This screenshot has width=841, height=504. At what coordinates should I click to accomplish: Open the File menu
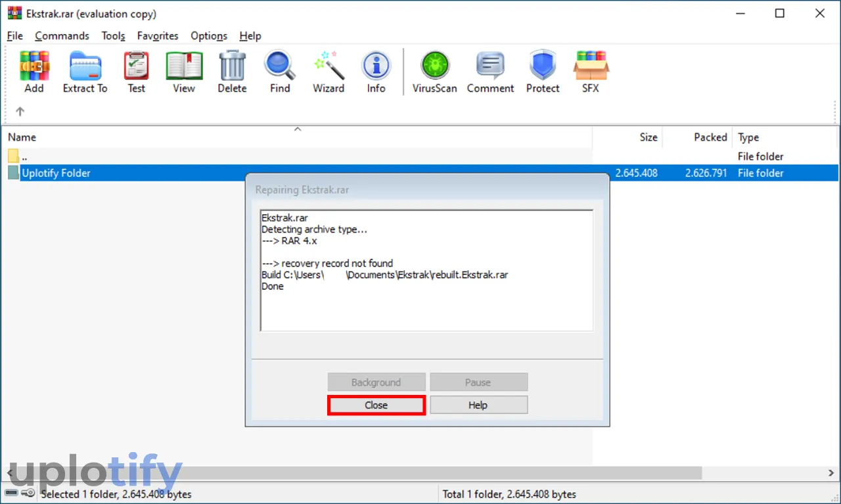[14, 36]
